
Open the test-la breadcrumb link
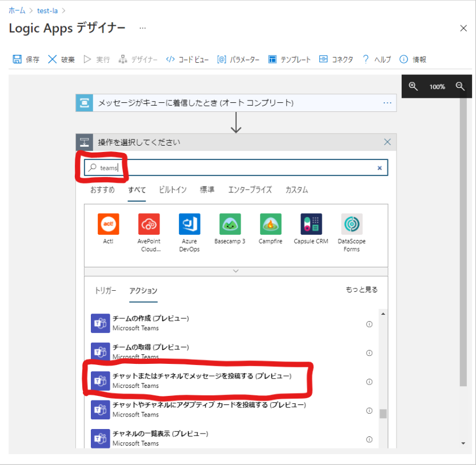47,11
